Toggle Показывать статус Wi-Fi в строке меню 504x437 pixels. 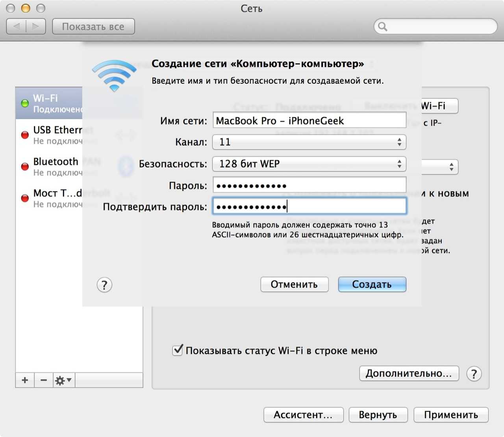pos(178,350)
